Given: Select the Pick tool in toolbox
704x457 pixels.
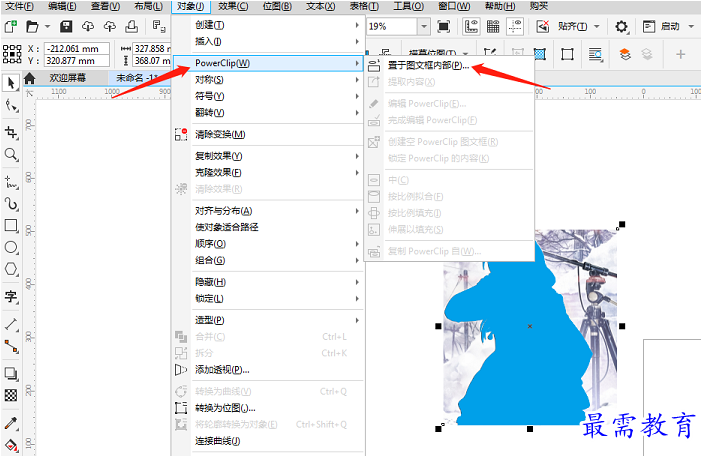Looking at the screenshot, I should [11, 83].
